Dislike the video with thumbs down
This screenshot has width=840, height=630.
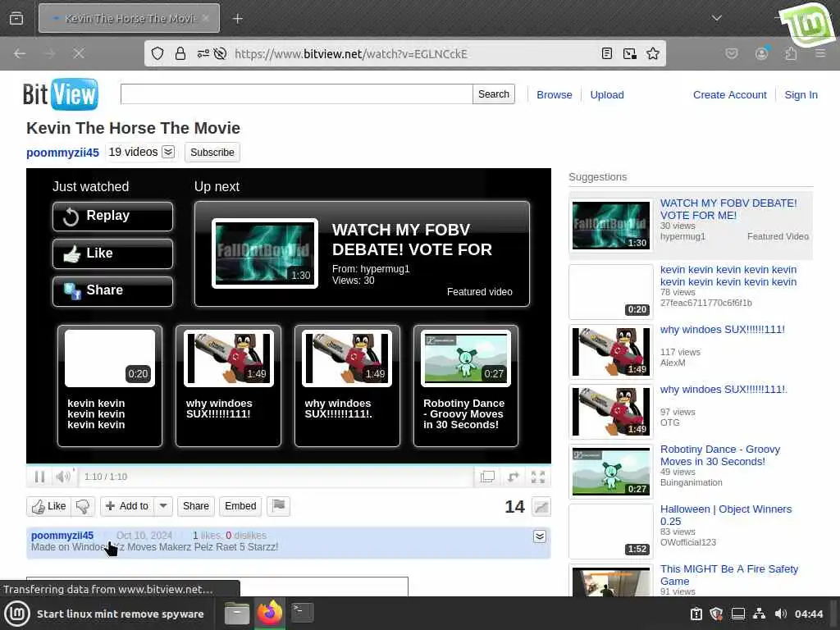[83, 506]
